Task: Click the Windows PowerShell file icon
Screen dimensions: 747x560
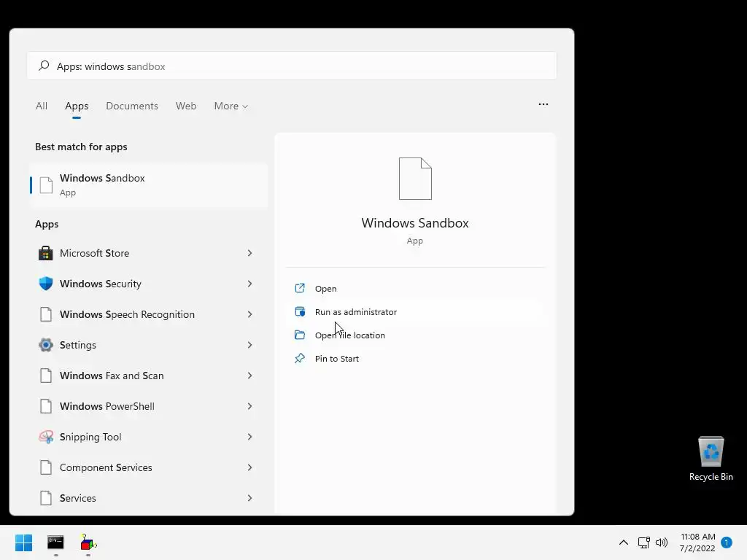Action: click(46, 406)
